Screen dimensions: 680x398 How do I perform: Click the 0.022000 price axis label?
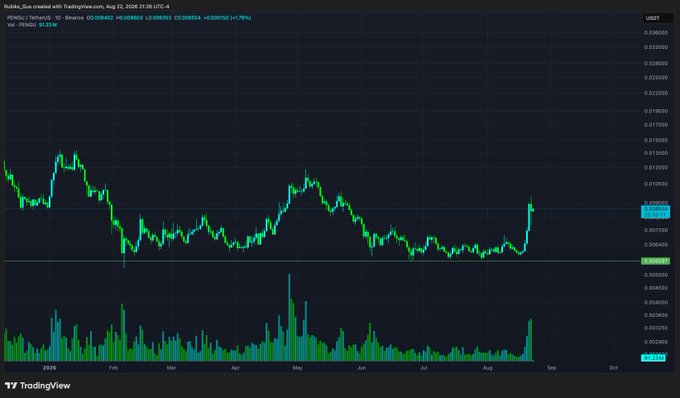[656, 93]
